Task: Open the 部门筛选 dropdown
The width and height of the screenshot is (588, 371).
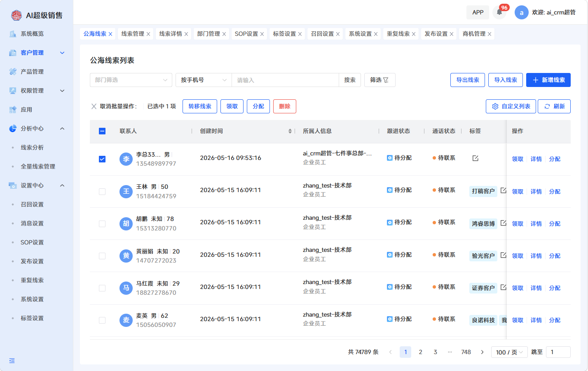Action: (x=131, y=80)
